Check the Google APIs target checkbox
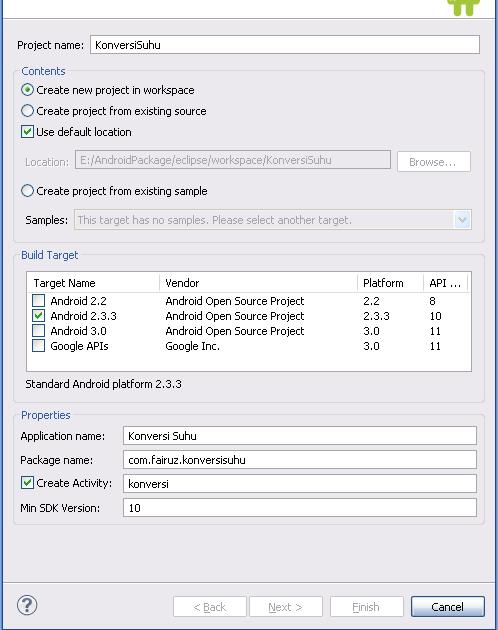Viewport: 498px width, 630px height. tap(39, 346)
